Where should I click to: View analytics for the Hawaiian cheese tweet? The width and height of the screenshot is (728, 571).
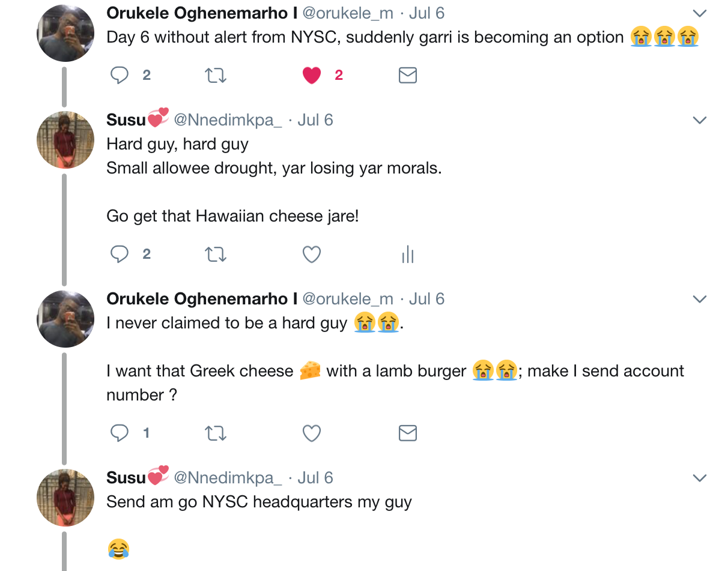coord(408,254)
